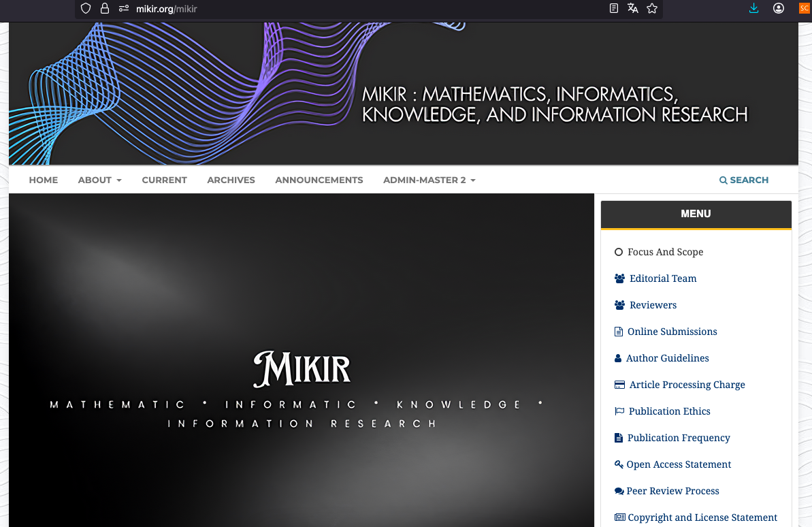This screenshot has width=812, height=527.
Task: Go to the Home menu item
Action: [44, 180]
